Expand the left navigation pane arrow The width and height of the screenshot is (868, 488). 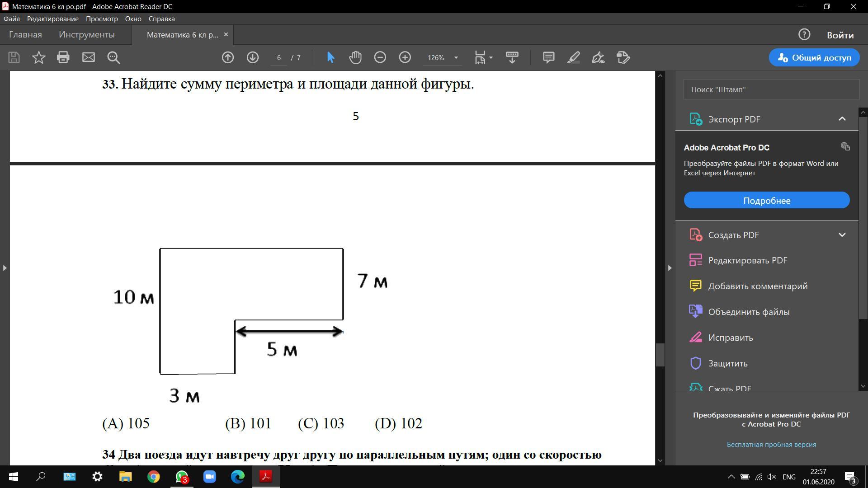point(5,268)
